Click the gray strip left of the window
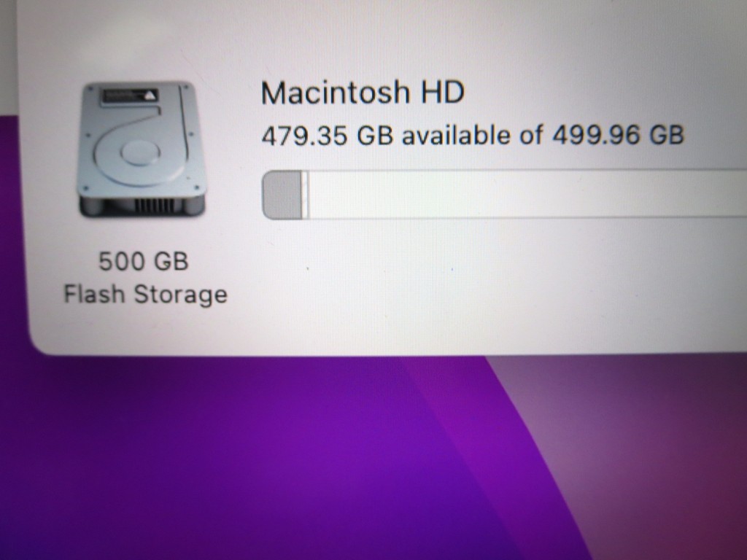 [x=8, y=57]
